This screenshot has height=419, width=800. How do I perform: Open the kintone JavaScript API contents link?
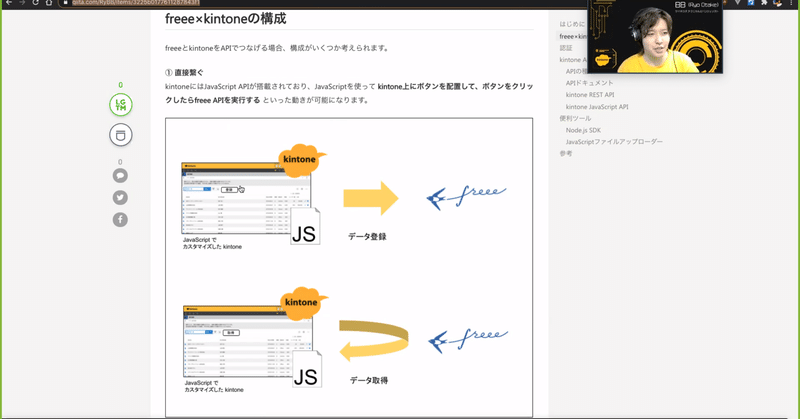click(597, 107)
